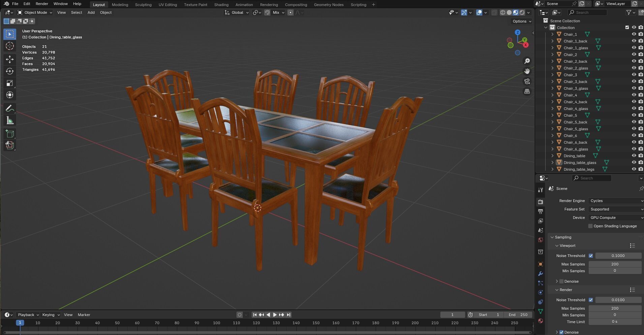The image size is (644, 335).
Task: Click the timeline End frame field
Action: coord(518,315)
